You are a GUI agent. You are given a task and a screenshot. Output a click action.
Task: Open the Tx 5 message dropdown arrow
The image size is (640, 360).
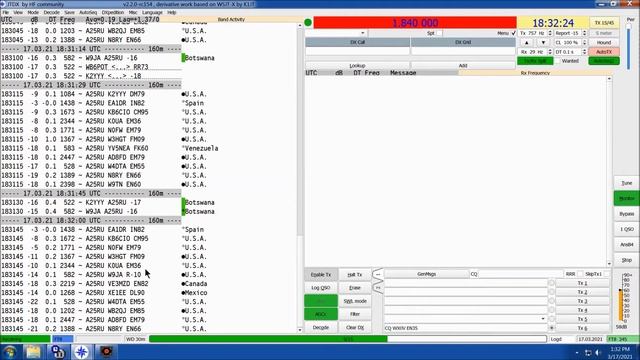point(543,319)
